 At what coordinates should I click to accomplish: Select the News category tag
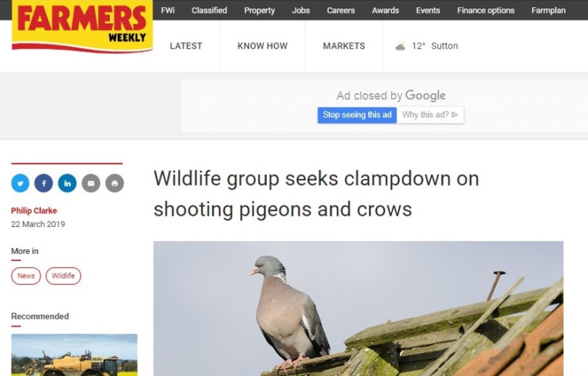click(x=26, y=276)
